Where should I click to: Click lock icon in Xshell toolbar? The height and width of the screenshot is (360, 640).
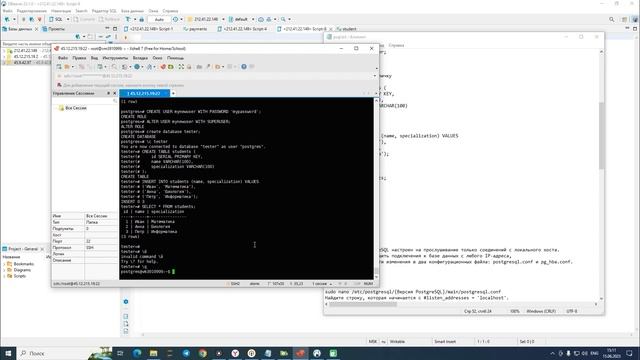tap(189, 67)
